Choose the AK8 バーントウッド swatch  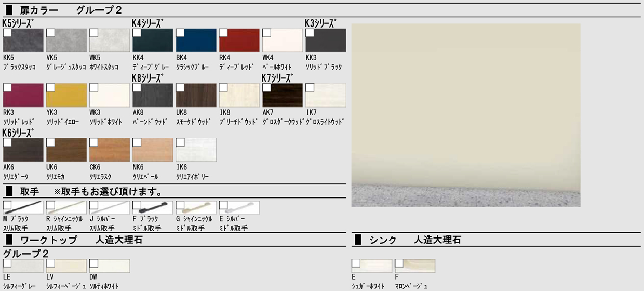pos(152,95)
